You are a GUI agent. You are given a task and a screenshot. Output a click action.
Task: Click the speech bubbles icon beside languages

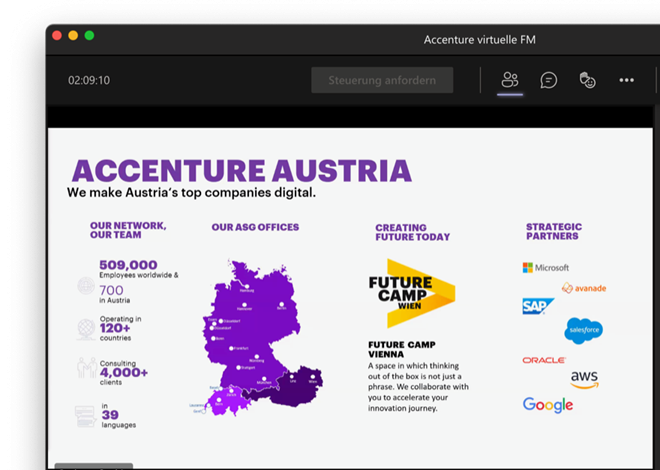coord(85,416)
